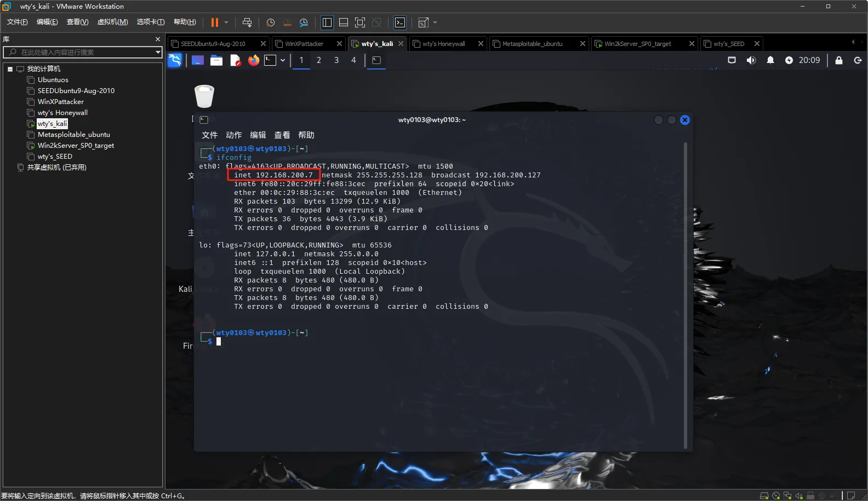
Task: Toggle the thumbnail bar view
Action: point(344,22)
